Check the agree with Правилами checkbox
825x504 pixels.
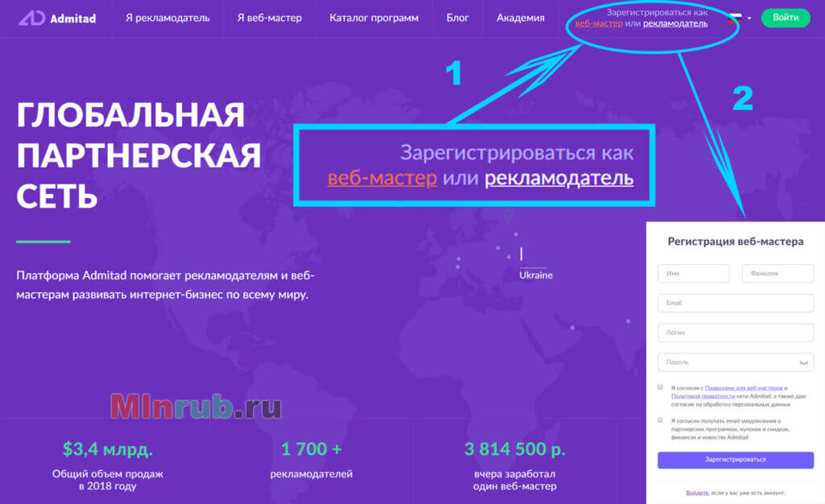(x=661, y=387)
